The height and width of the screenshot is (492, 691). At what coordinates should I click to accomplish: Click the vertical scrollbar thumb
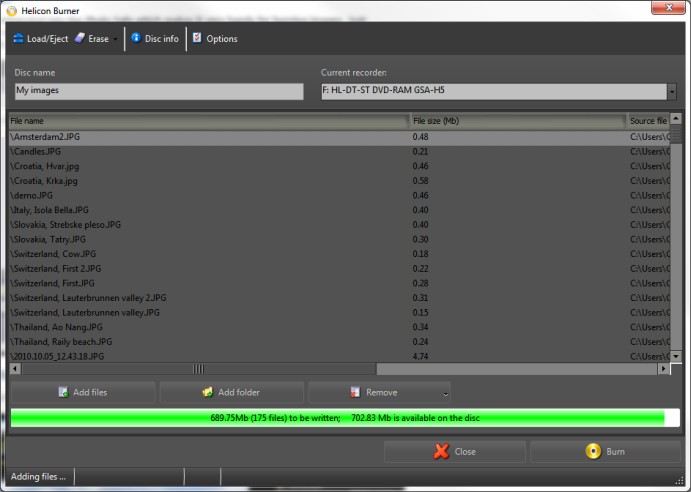pos(676,134)
